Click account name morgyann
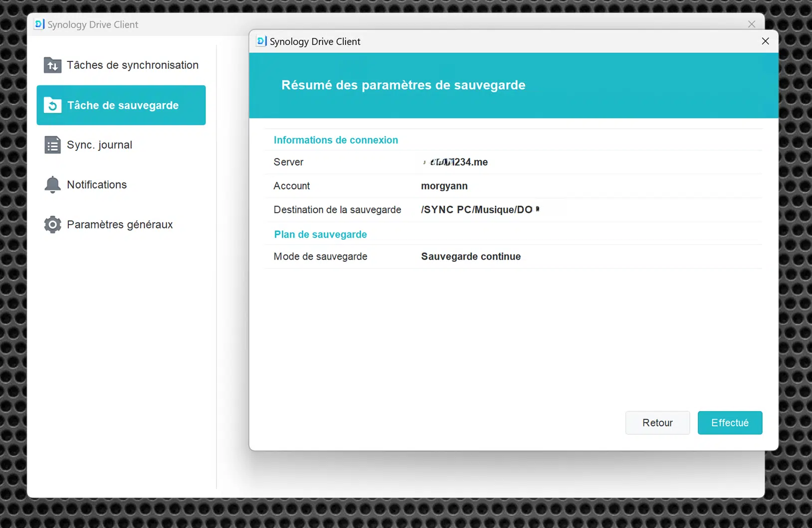 [444, 186]
